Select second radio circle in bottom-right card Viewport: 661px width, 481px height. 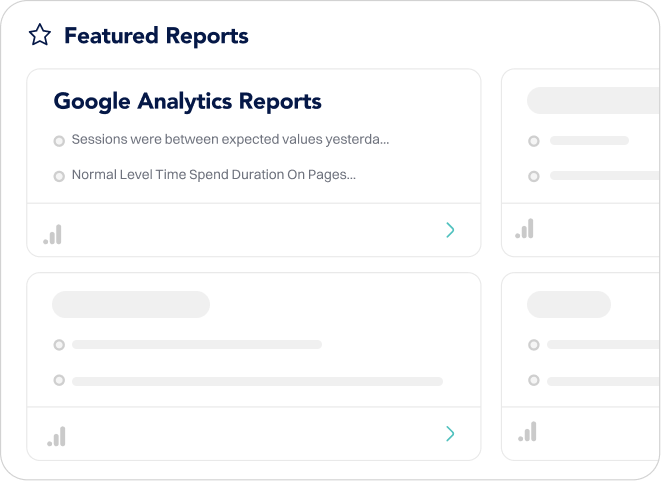click(x=534, y=380)
